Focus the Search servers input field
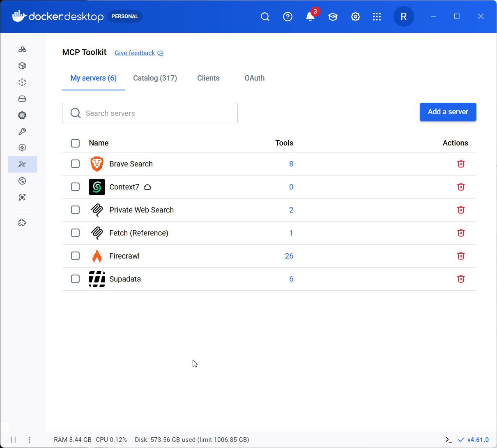 150,113
